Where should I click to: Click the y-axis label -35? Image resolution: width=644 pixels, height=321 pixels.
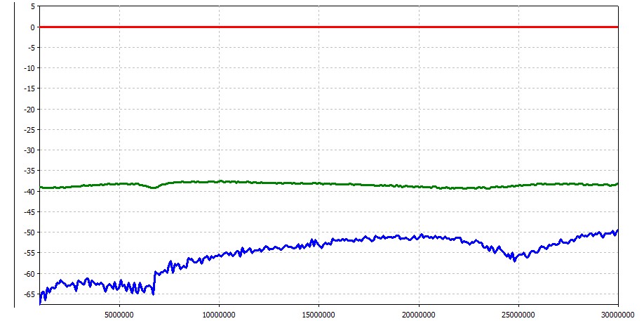29,170
